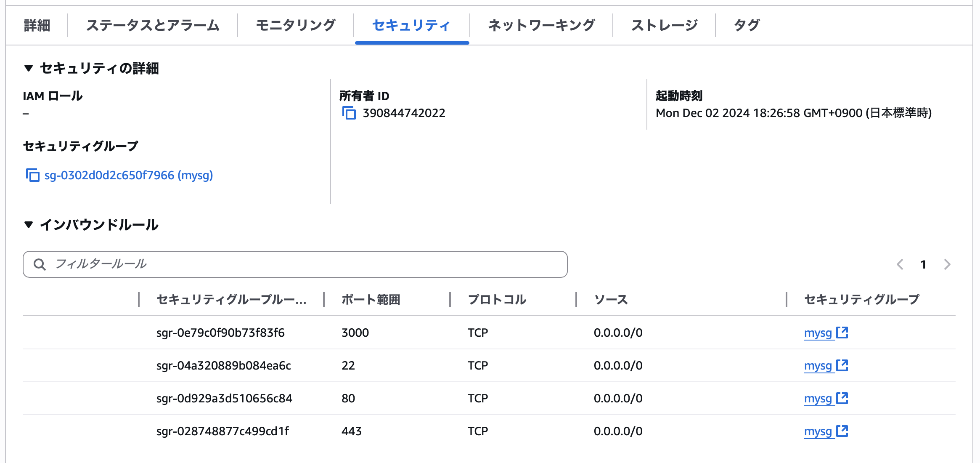Click external link icon in port 443 row
The image size is (980, 463).
[842, 431]
